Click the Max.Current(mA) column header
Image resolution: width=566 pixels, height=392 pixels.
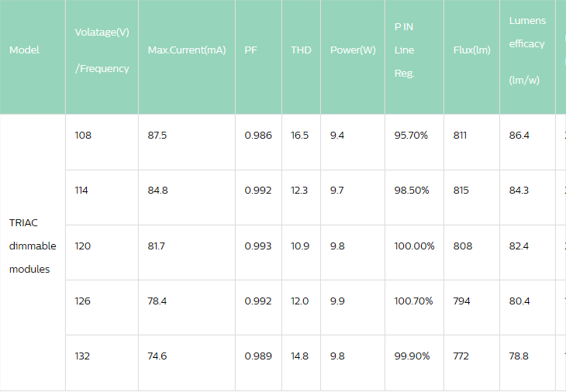tap(186, 50)
